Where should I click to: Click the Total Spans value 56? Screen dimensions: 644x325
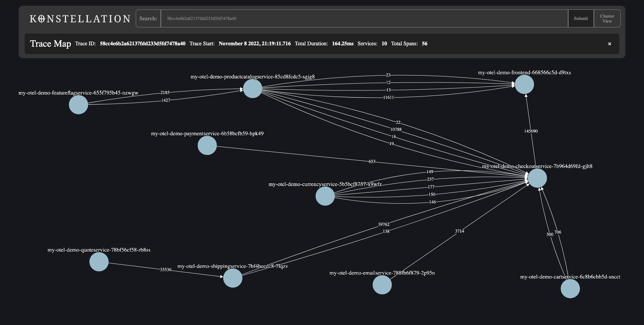pos(425,44)
